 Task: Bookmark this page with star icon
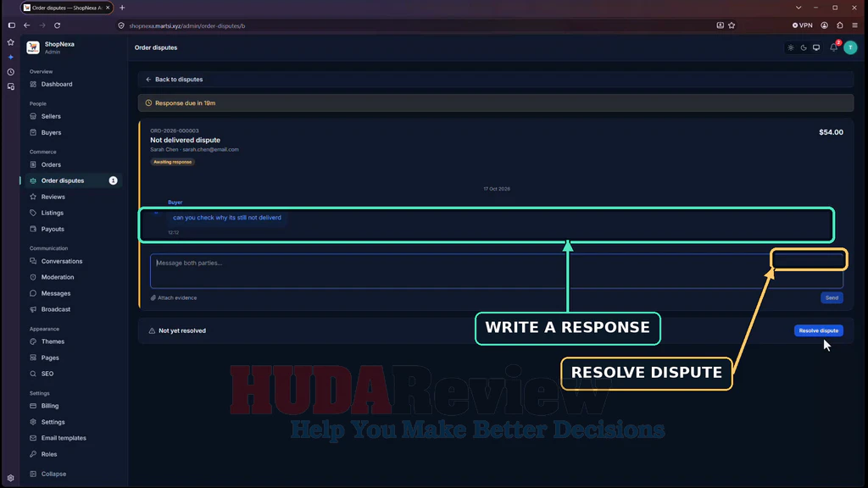(x=732, y=25)
